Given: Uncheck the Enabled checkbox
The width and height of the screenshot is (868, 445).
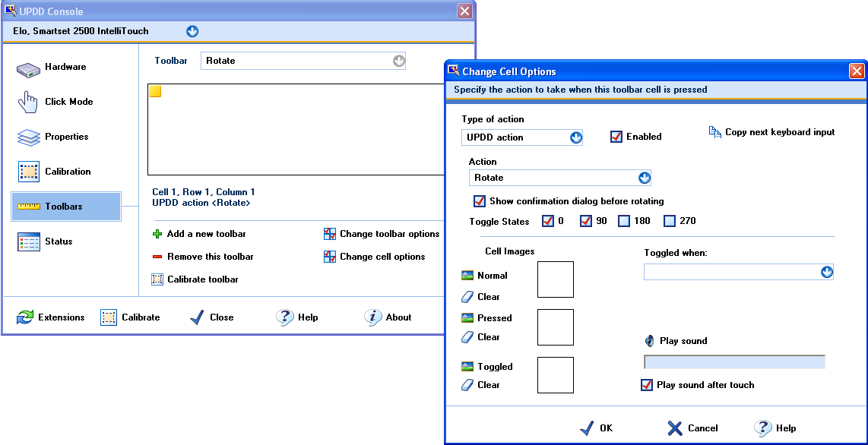Looking at the screenshot, I should [616, 137].
